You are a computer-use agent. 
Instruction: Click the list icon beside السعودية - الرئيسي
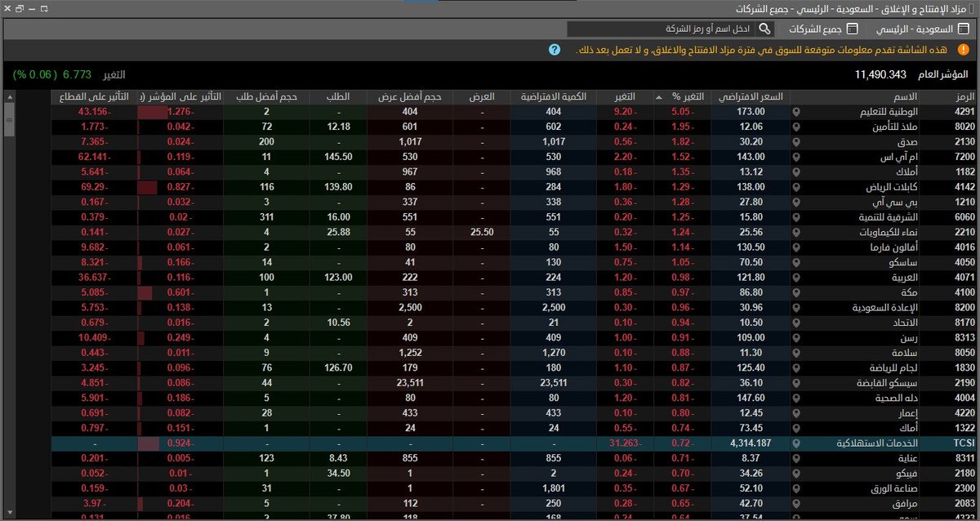(x=962, y=29)
